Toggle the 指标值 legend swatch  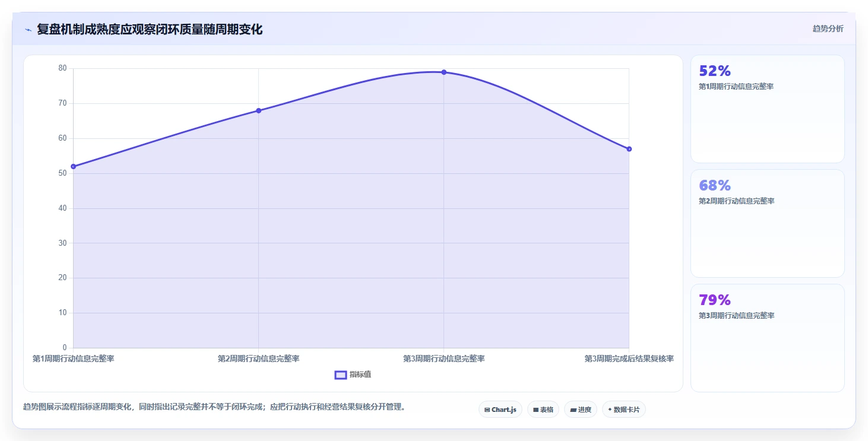tap(341, 375)
